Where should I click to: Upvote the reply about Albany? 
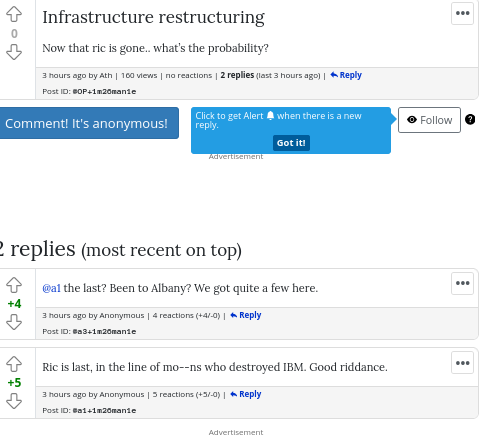[14, 285]
